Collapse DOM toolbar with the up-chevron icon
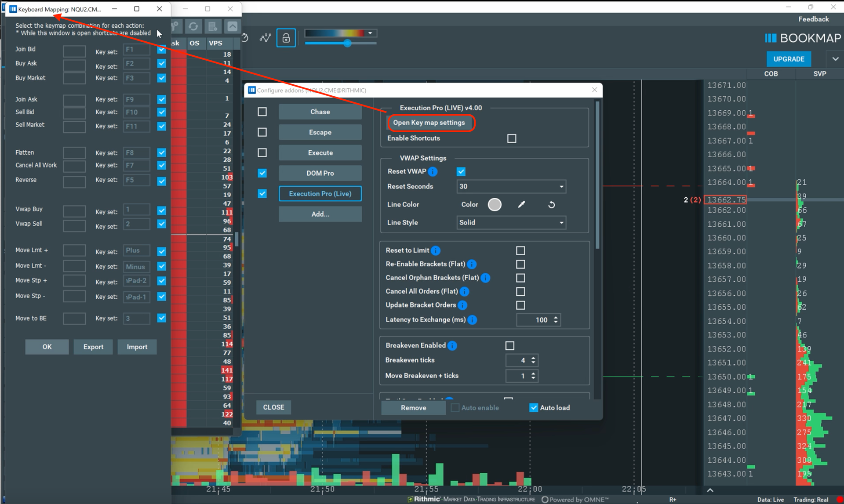Viewport: 844px width, 504px height. pos(232,26)
